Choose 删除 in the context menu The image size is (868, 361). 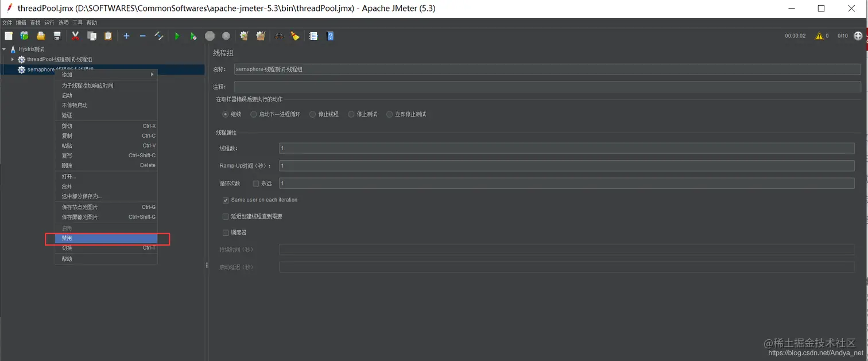[x=106, y=165]
